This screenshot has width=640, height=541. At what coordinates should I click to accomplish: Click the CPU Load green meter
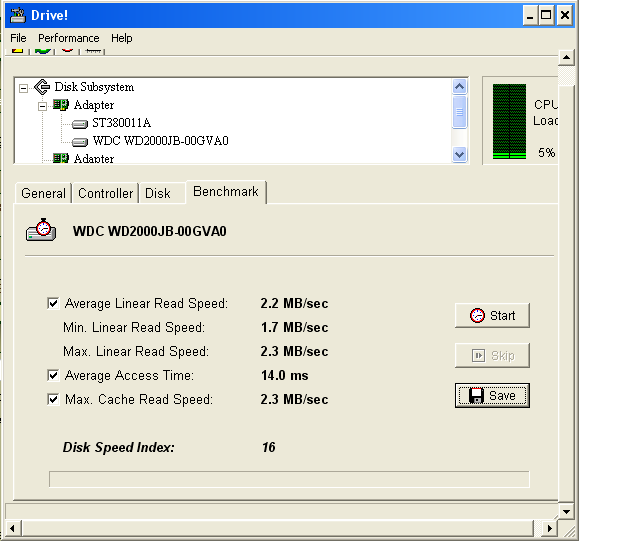(x=509, y=121)
